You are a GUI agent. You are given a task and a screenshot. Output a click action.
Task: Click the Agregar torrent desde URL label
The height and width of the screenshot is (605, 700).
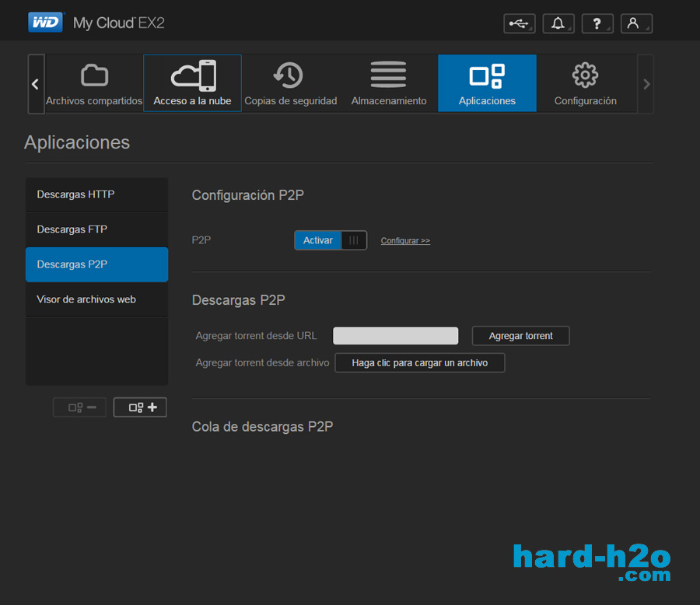[256, 336]
